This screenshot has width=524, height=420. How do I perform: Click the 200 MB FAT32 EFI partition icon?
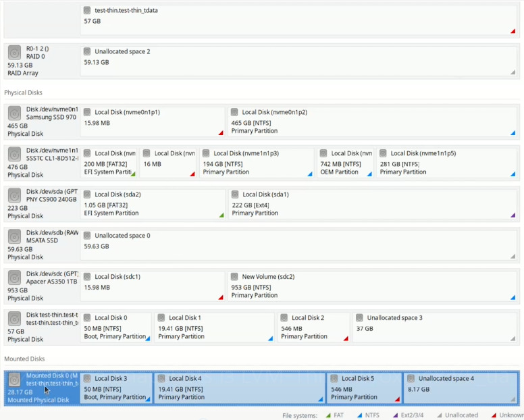click(87, 153)
